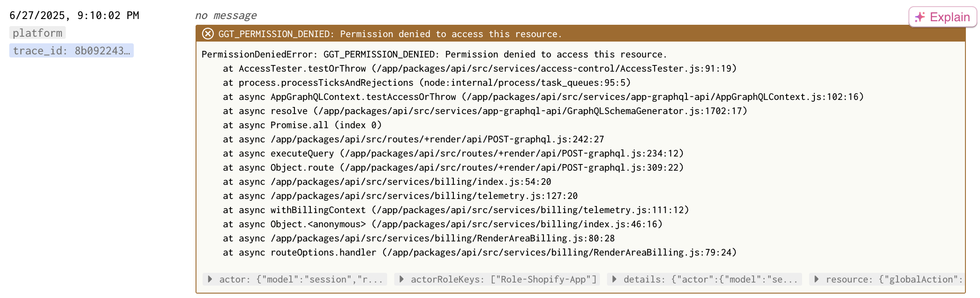Click the routeOptions.handler stack line
Viewport: 980px width, 298px height.
[x=480, y=252]
